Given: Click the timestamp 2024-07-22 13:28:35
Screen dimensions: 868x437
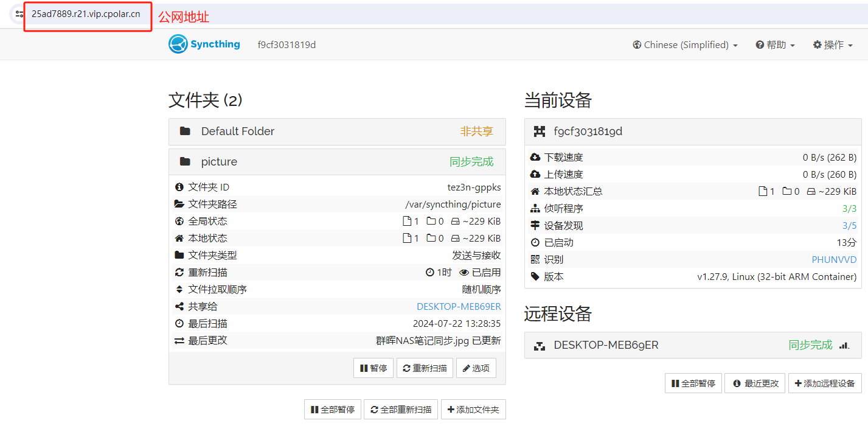Looking at the screenshot, I should coord(457,323).
